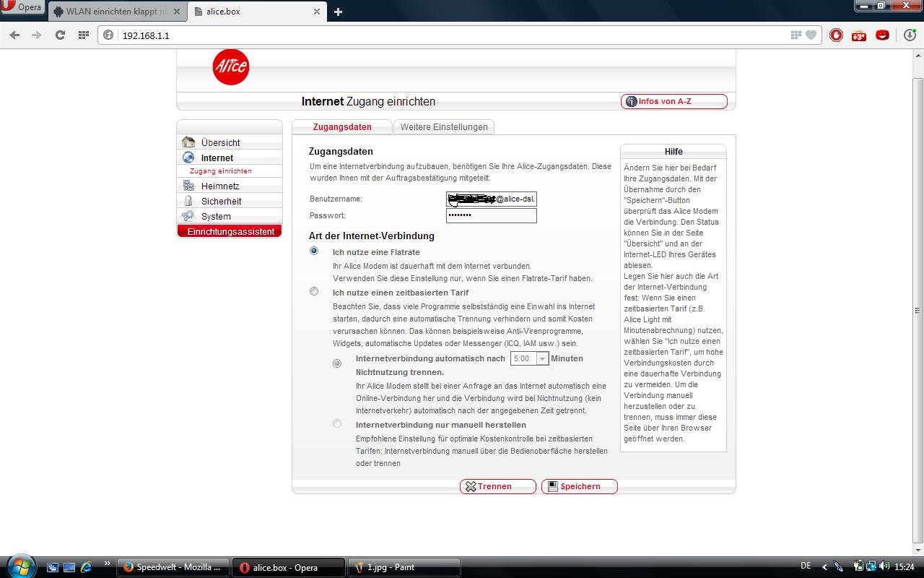Open the Zugangsdaten tab
The image size is (924, 578).
[x=342, y=126]
